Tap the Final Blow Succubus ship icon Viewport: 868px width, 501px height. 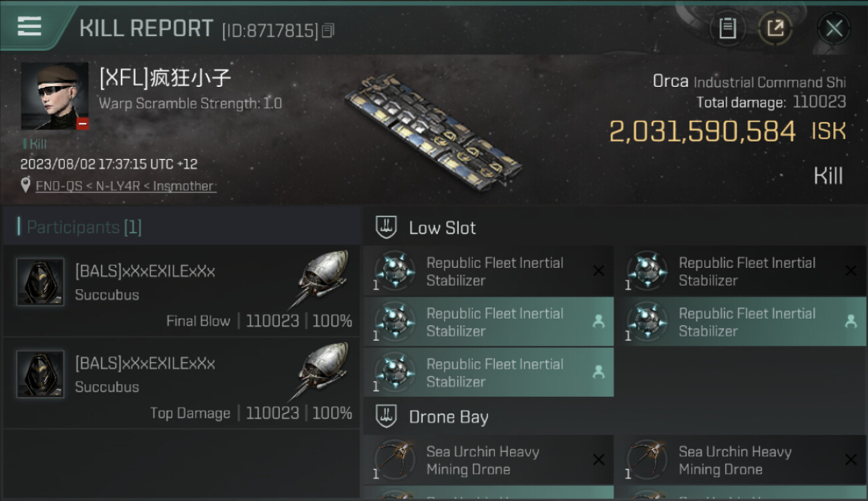tap(322, 279)
